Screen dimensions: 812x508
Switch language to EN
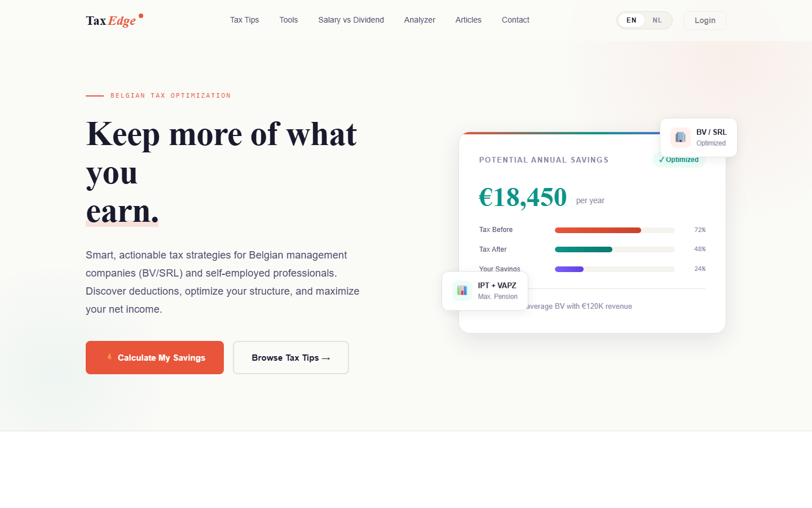click(x=632, y=20)
